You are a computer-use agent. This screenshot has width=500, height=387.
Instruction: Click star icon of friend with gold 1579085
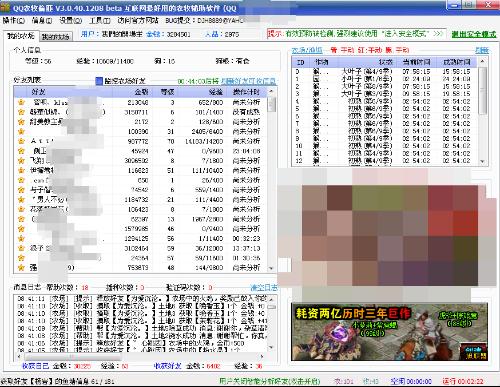(x=21, y=229)
